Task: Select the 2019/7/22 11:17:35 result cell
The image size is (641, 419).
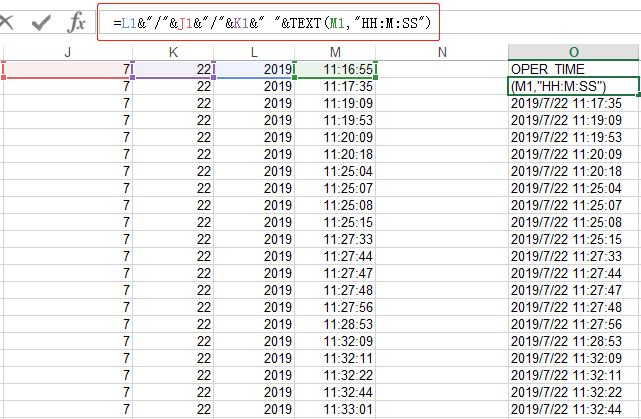Action: tap(574, 103)
